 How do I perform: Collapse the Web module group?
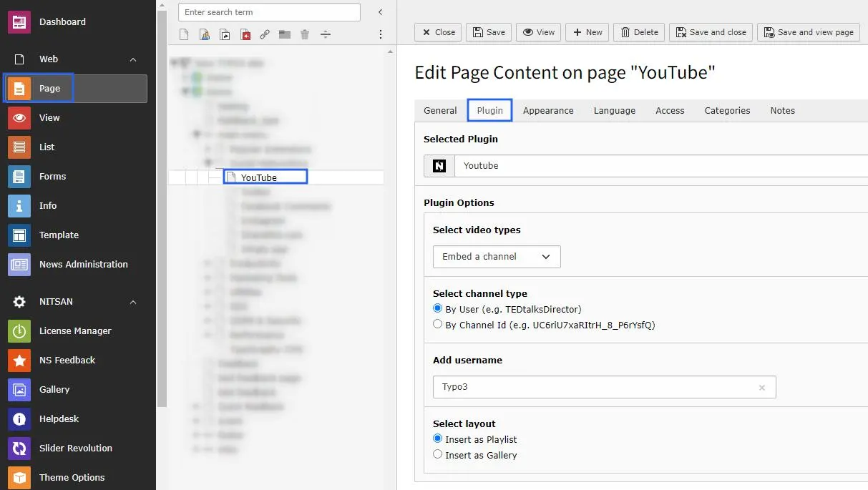[133, 59]
